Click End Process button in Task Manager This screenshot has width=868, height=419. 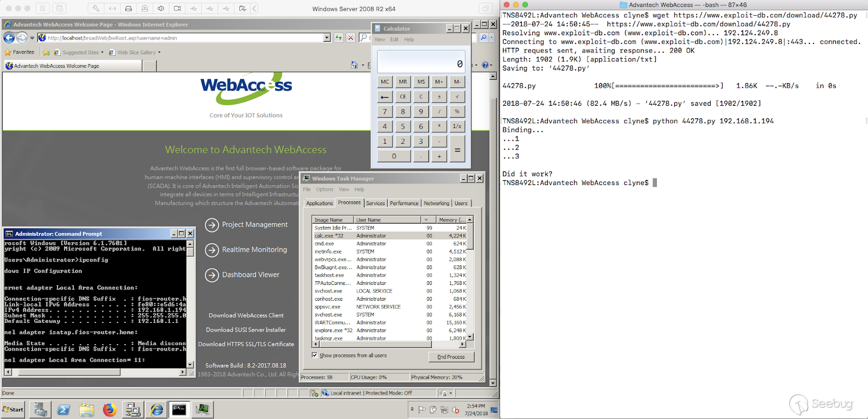click(451, 357)
